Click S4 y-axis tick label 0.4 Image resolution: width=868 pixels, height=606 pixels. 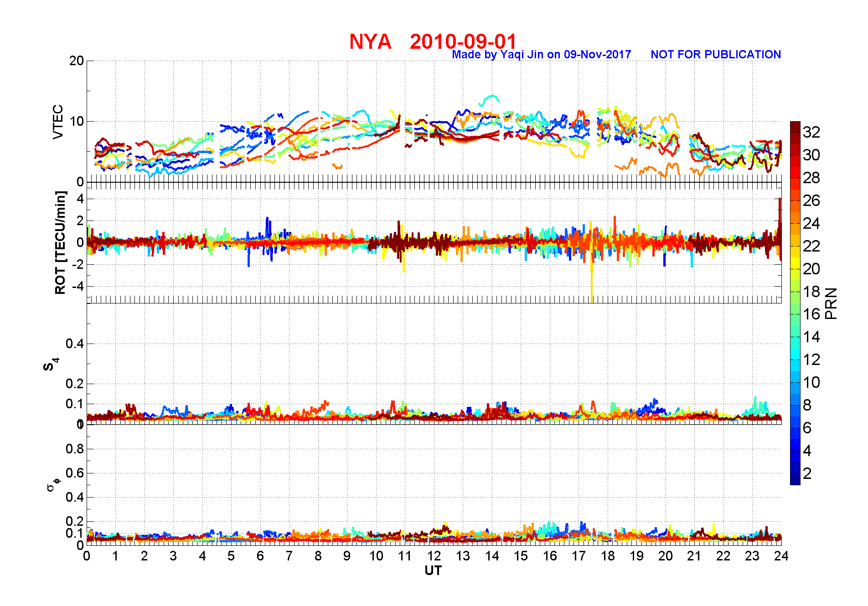[75, 344]
